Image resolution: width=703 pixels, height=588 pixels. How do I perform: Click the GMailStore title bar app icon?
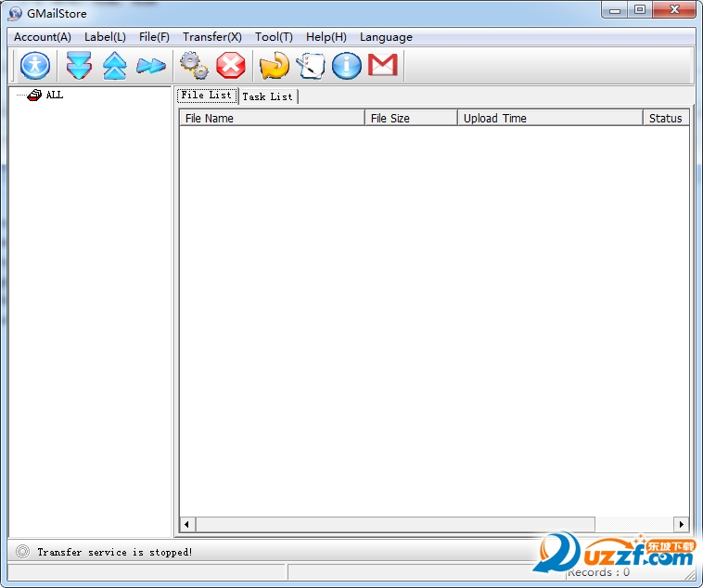click(15, 14)
